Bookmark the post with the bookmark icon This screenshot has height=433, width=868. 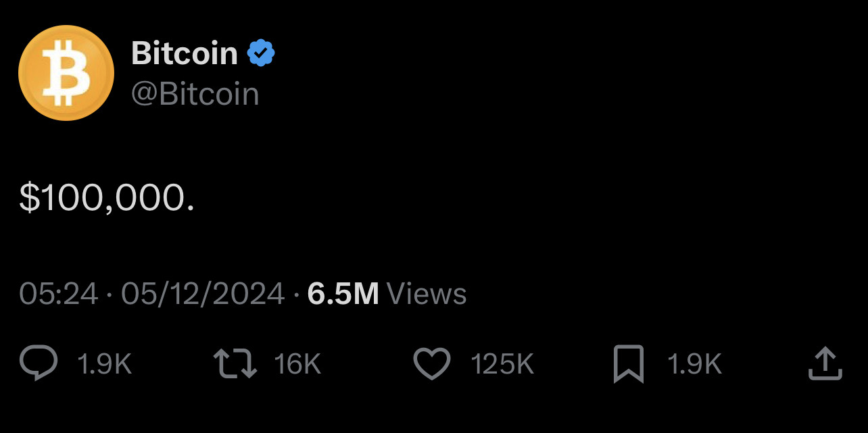(628, 365)
